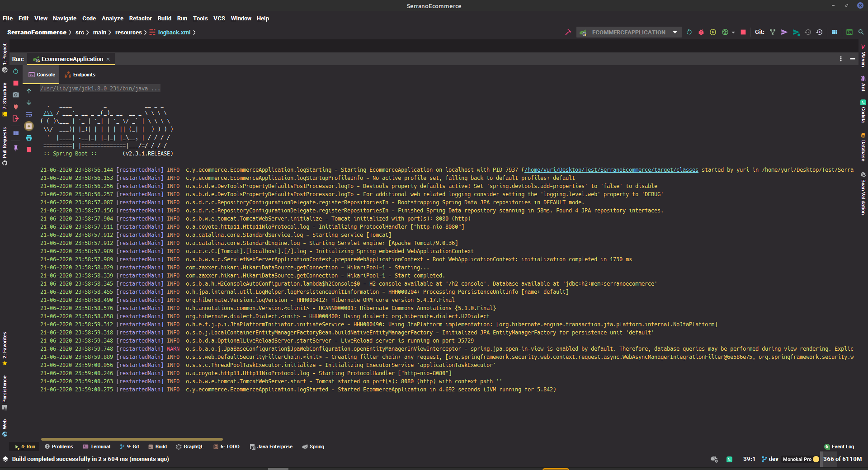The image size is (868, 470).
Task: Open the dev Git branch menu
Action: [x=770, y=459]
